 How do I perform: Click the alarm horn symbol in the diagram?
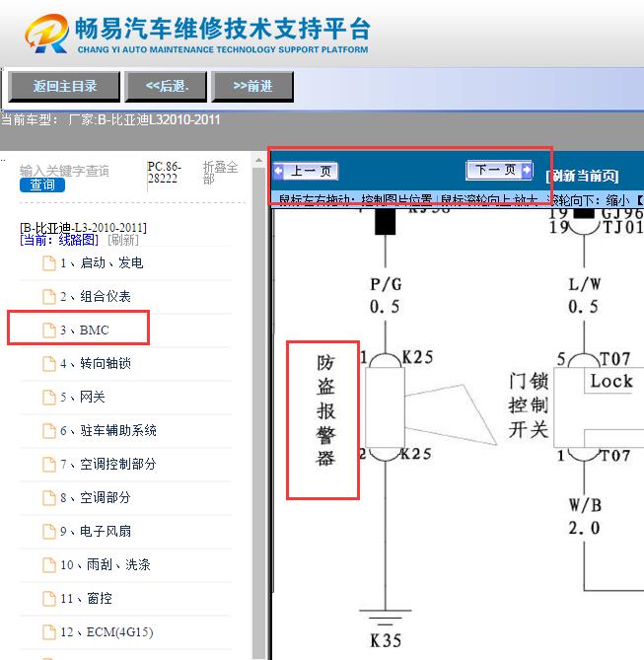coord(451,414)
